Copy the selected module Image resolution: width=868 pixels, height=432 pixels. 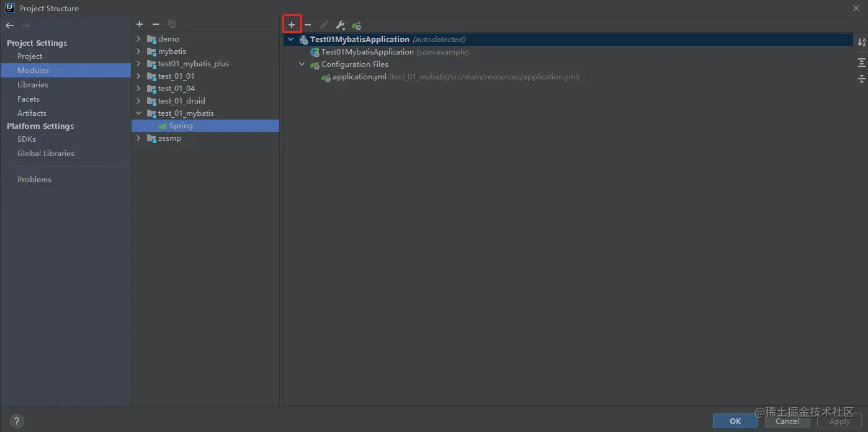pos(172,24)
